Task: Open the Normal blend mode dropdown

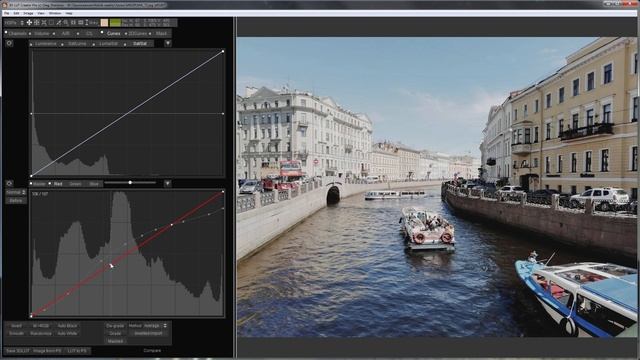Action: [16, 192]
